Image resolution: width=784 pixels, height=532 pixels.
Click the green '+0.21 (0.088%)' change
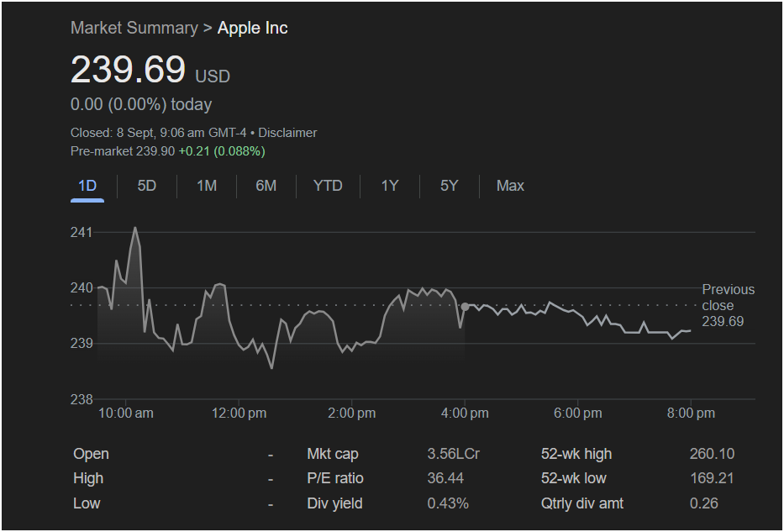222,151
